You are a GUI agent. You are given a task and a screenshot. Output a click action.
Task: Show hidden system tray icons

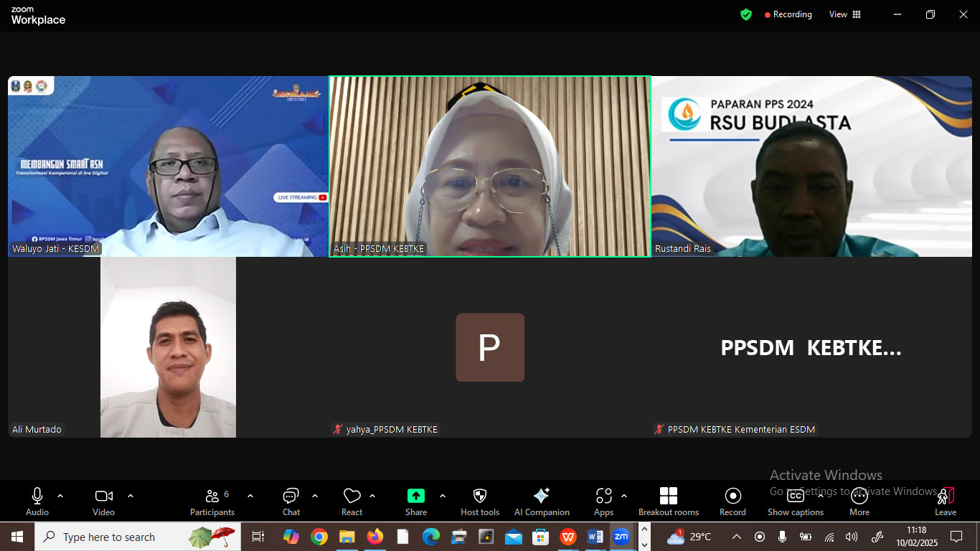point(737,537)
